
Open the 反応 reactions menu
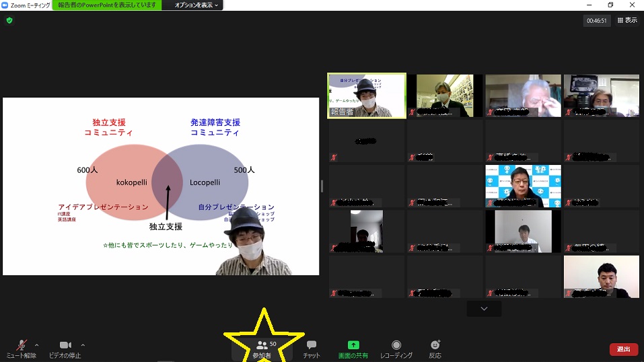click(435, 350)
